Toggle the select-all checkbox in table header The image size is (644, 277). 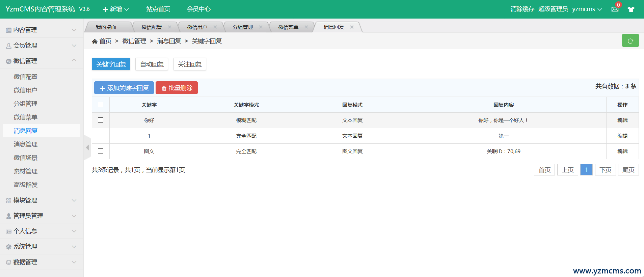101,105
